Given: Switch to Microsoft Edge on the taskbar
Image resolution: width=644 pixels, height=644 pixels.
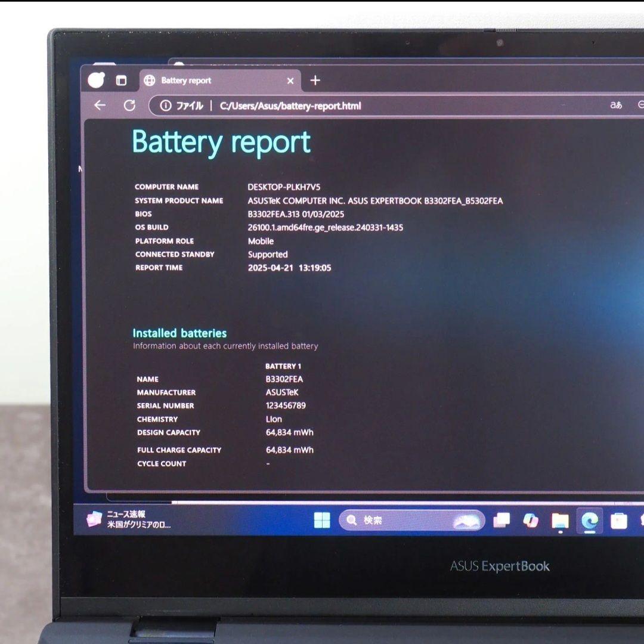Looking at the screenshot, I should coord(590,521).
